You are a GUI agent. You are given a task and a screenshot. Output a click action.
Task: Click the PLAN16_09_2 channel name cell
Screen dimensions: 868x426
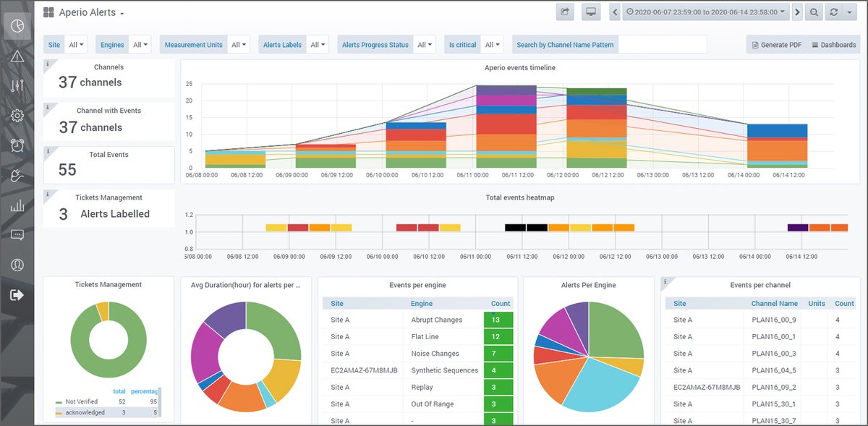[775, 387]
